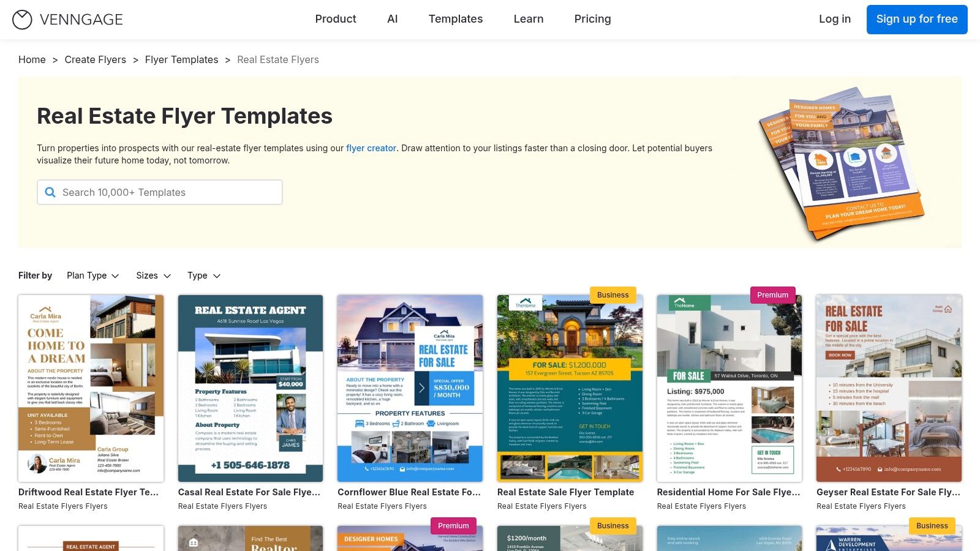Navigate to Create Flyers breadcrumb

(95, 59)
